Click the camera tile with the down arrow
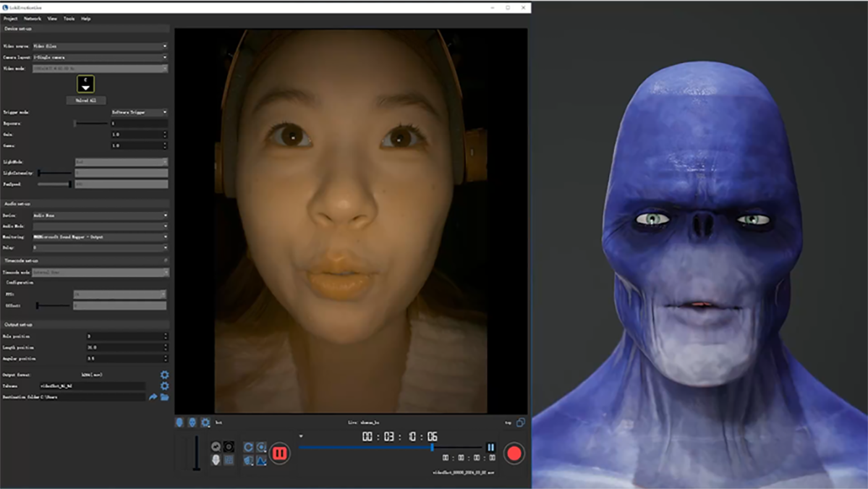Image resolution: width=868 pixels, height=489 pixels. [x=85, y=85]
